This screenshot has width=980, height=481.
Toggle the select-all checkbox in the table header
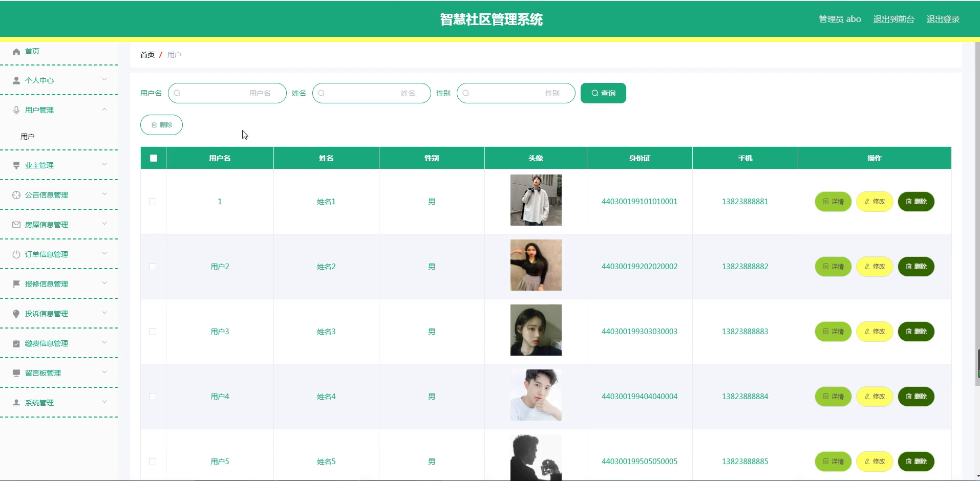click(x=154, y=158)
